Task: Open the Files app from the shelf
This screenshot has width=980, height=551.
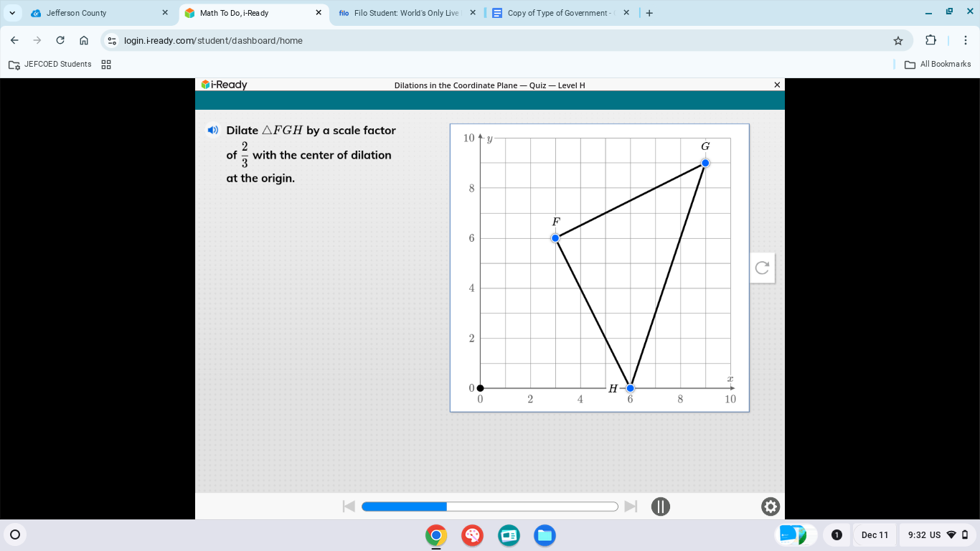Action: (x=545, y=535)
